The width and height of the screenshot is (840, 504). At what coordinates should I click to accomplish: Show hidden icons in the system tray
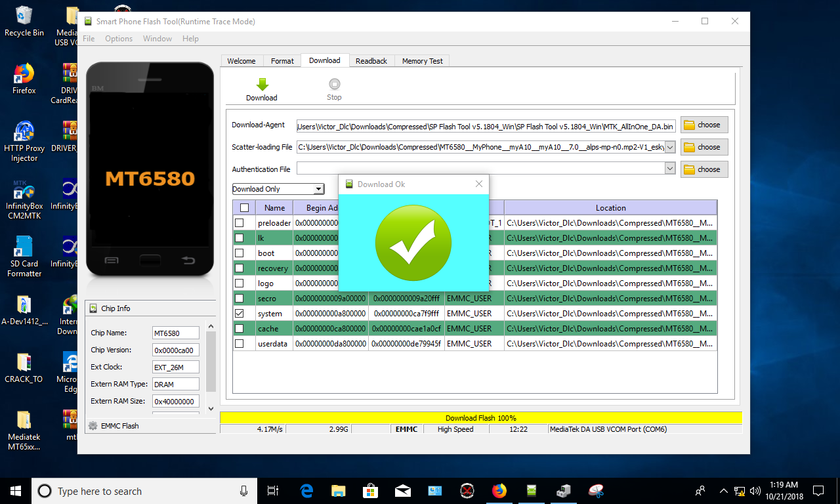724,491
